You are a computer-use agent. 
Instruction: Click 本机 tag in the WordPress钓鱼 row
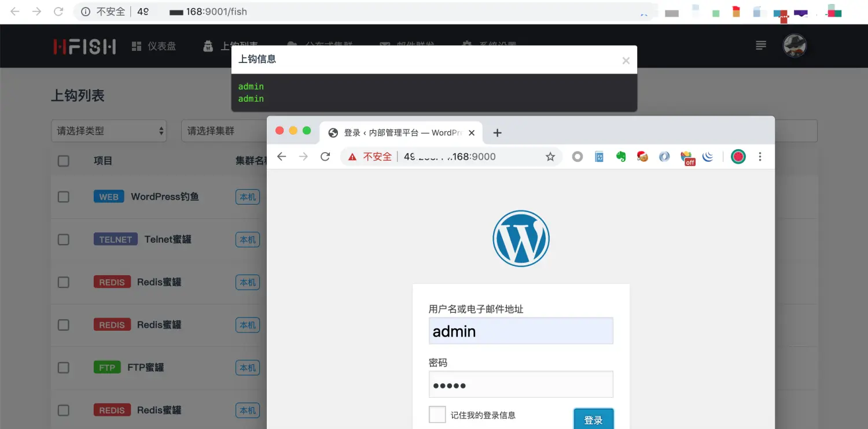coord(248,197)
